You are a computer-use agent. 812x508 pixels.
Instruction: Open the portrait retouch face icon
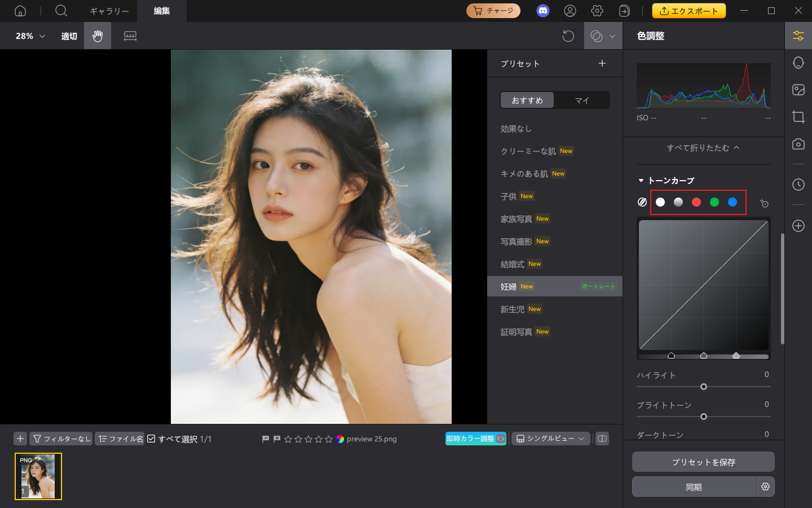pos(798,63)
